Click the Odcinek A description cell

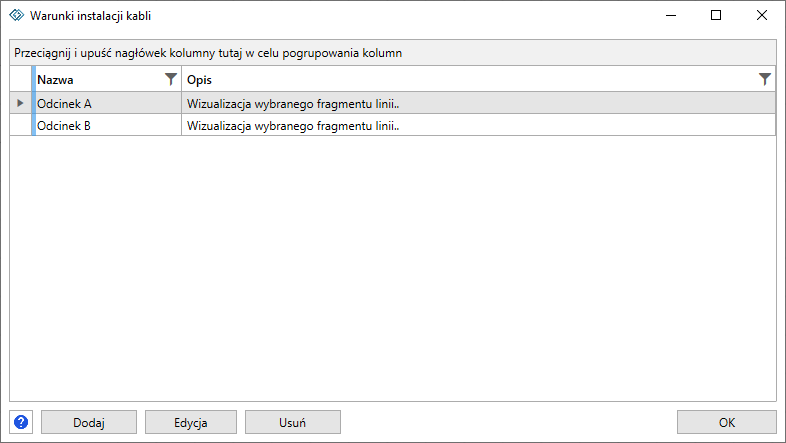(478, 103)
